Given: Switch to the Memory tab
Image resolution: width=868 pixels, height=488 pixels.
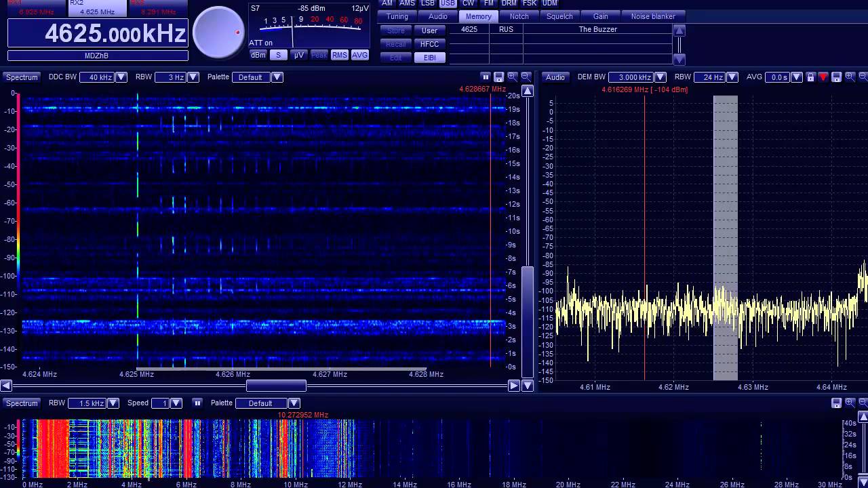Looking at the screenshot, I should click(479, 16).
